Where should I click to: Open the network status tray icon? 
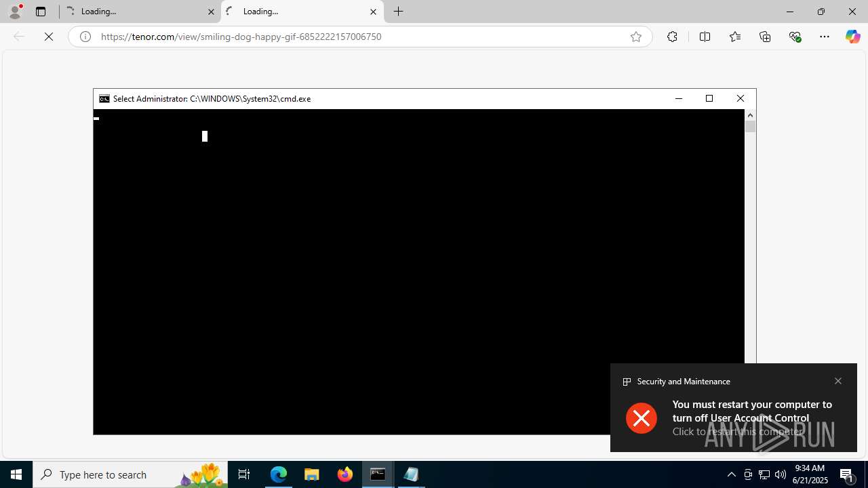764,474
